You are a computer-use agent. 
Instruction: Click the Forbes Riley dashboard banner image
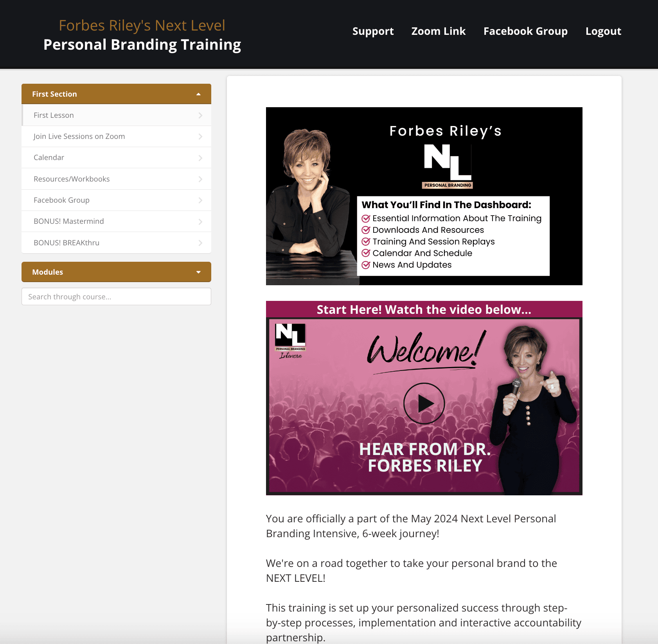click(x=424, y=196)
